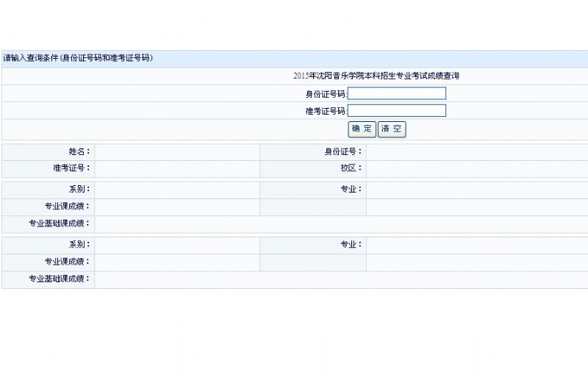588x377 pixels.
Task: Click the 身份证号码 label beside the input
Action: [x=325, y=94]
